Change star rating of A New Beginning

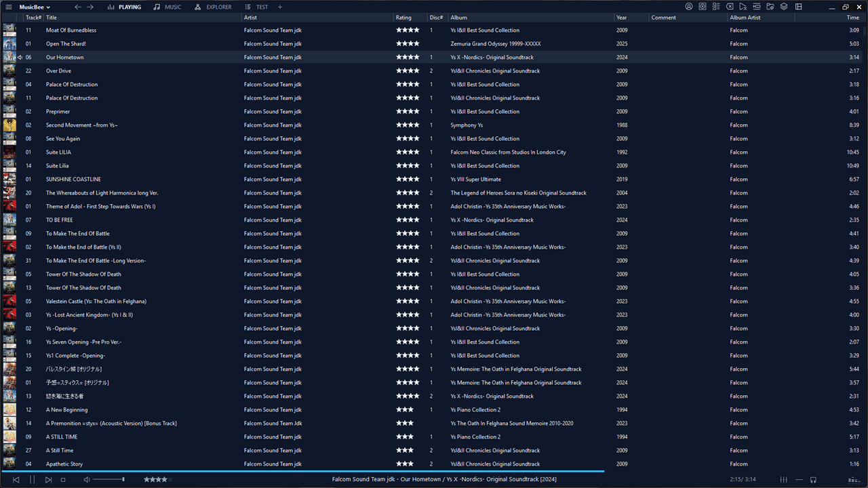click(405, 410)
